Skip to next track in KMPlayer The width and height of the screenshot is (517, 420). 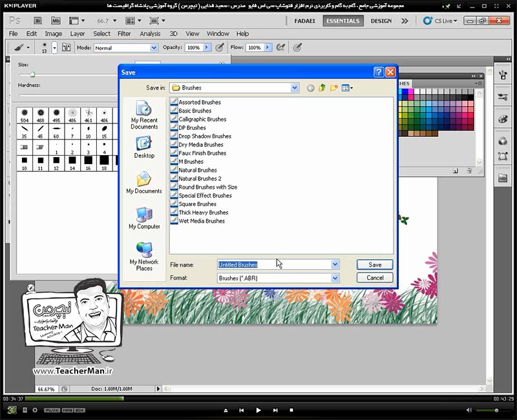coord(275,410)
